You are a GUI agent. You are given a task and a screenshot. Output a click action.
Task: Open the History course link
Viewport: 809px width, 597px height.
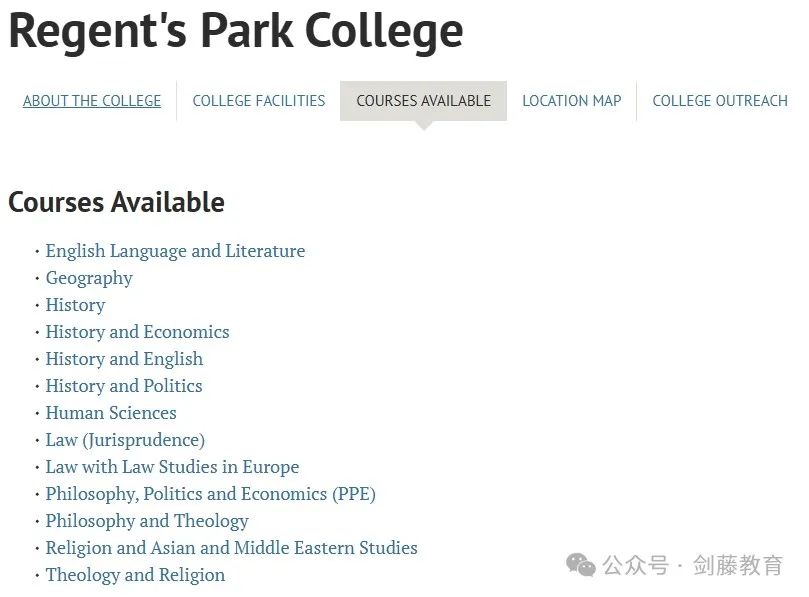(x=75, y=305)
